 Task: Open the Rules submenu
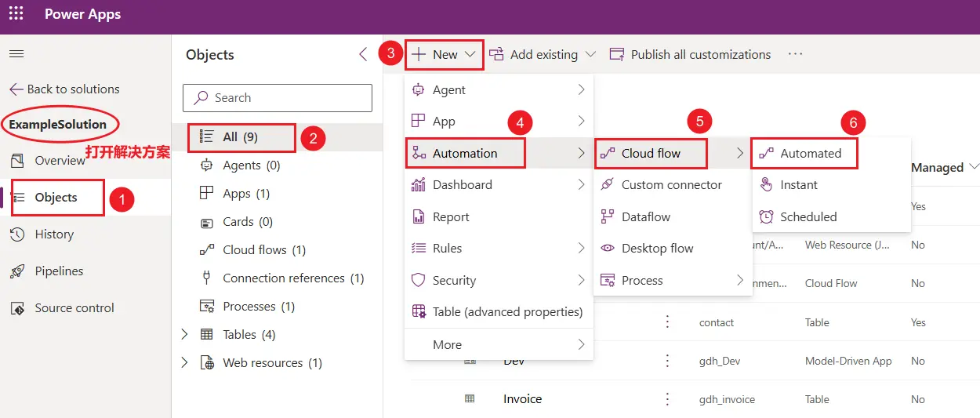[499, 249]
